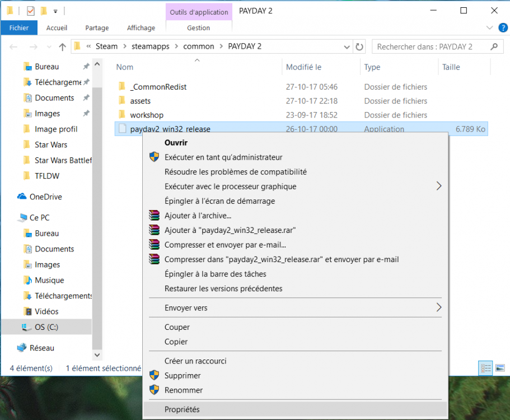Choose 'Exécuter en tant qu'administrateur'
The width and height of the screenshot is (510, 420).
click(x=223, y=157)
